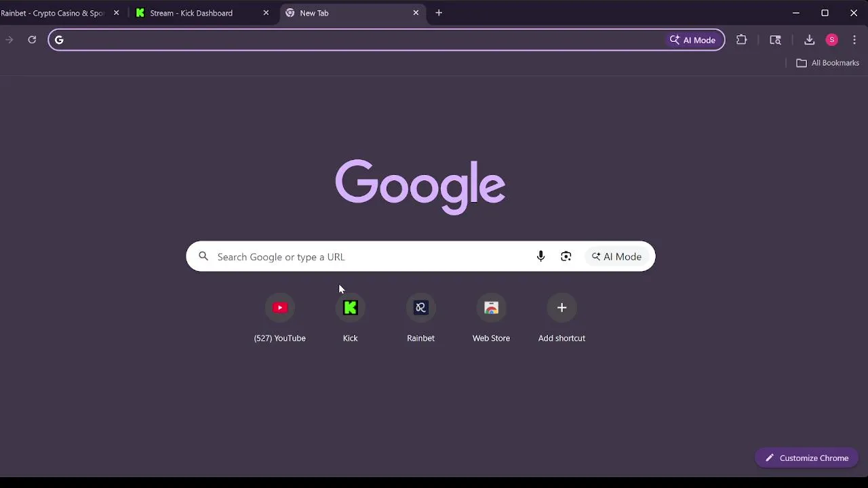The width and height of the screenshot is (868, 488).
Task: Open the All Bookmarks folder
Action: click(x=827, y=63)
